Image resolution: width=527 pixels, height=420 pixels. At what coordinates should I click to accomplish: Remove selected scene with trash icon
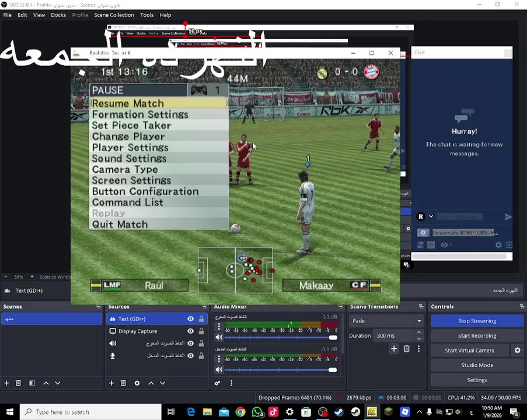pos(19,383)
